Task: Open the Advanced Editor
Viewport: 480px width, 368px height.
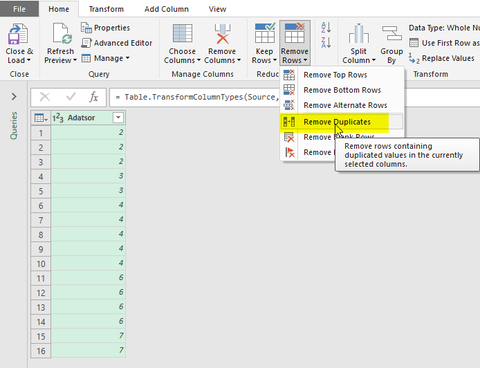Action: [x=117, y=43]
